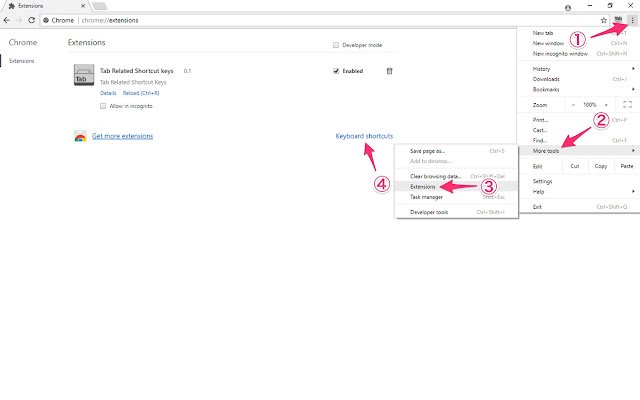Click Paste in the Edit row
Image resolution: width=640 pixels, height=400 pixels.
tap(627, 166)
